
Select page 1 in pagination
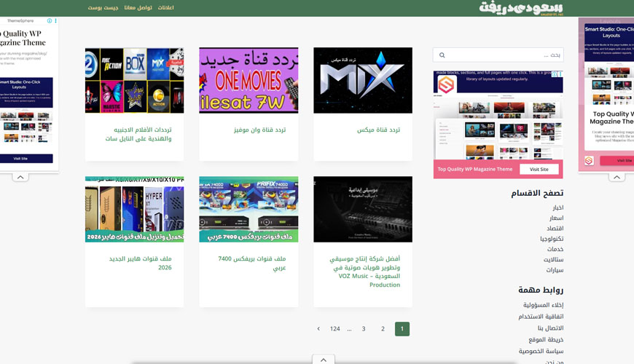point(402,329)
